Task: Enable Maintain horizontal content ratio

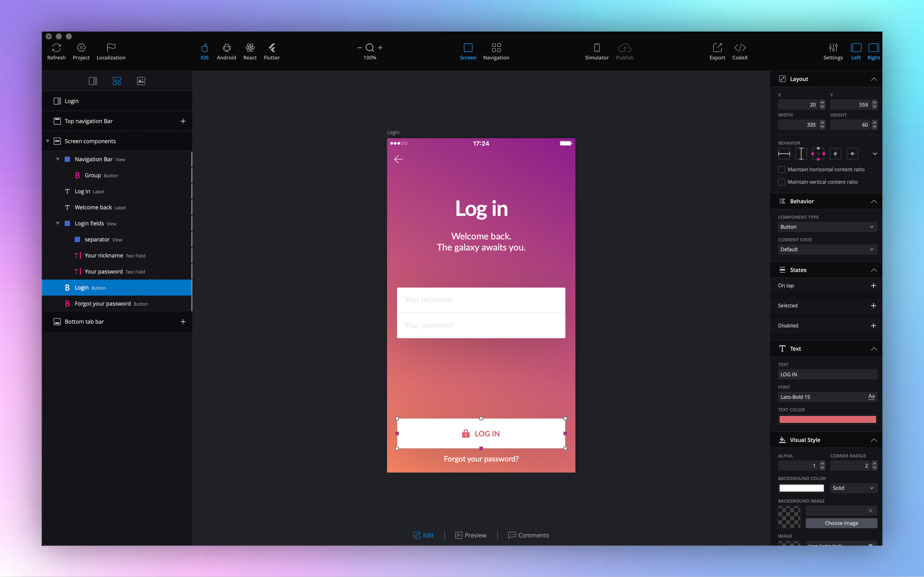Action: pos(781,169)
